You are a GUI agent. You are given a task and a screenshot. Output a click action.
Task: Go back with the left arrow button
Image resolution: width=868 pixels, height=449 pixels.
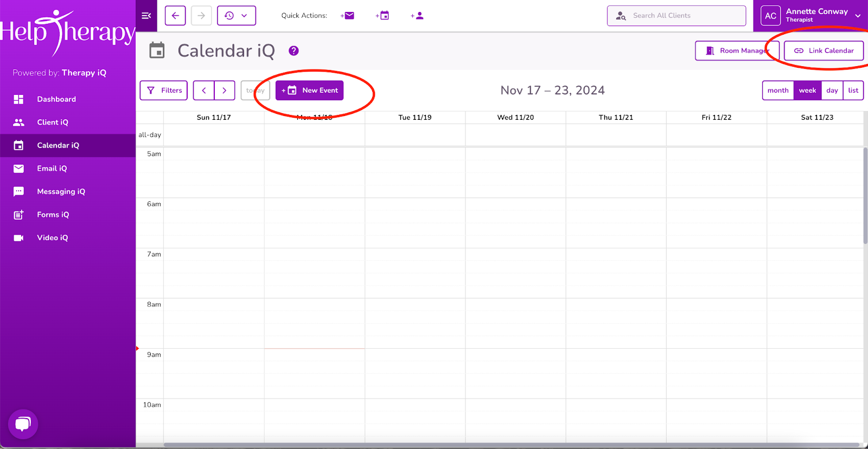pos(175,16)
